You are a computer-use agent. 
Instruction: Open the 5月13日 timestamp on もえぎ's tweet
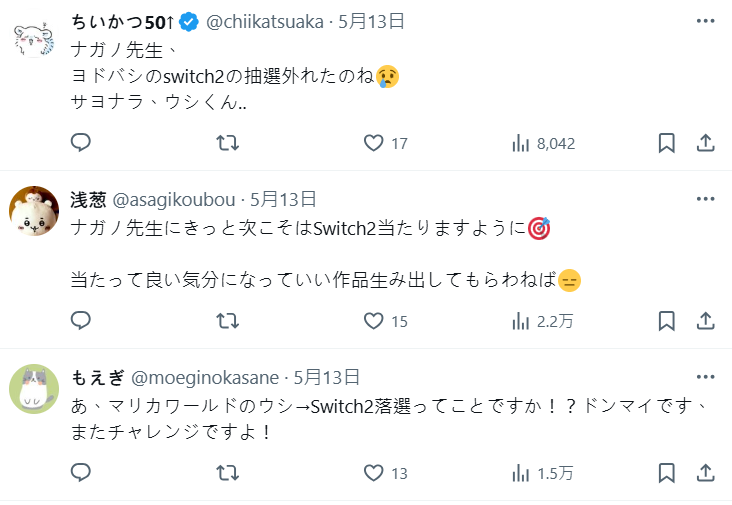tap(326, 377)
